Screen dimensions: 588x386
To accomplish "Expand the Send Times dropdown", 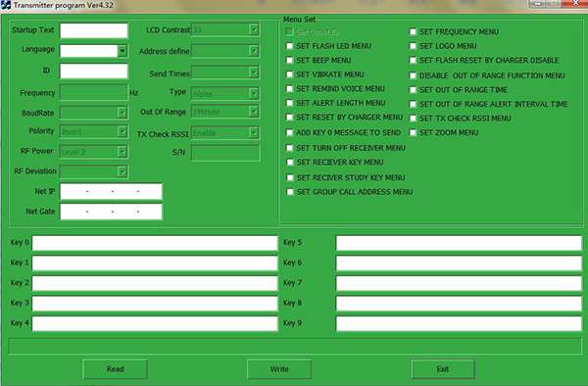I will click(254, 72).
